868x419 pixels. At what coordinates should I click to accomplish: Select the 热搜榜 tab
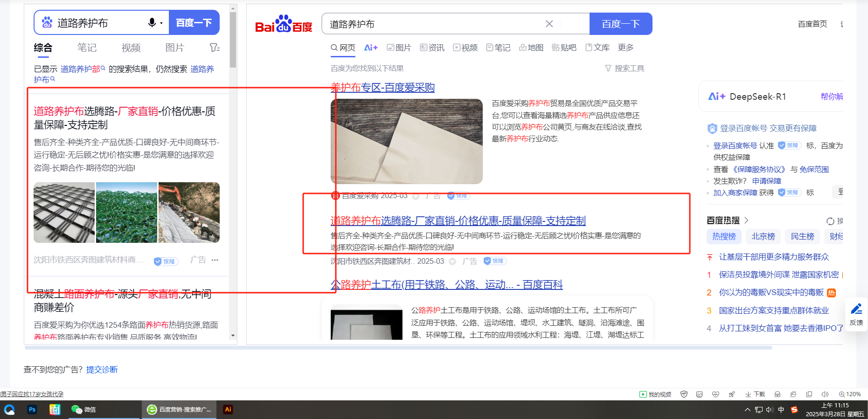click(724, 236)
